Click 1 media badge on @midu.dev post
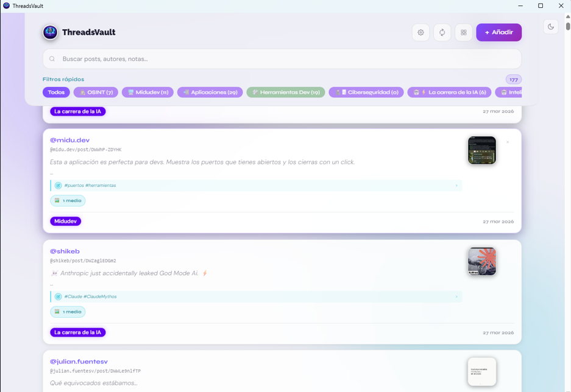571x392 pixels. [x=68, y=201]
